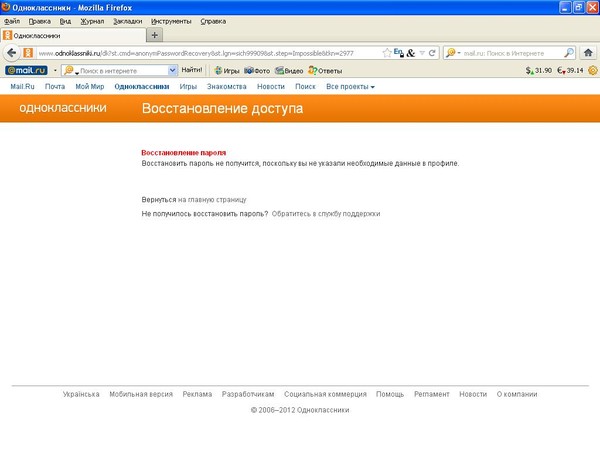Open the Вид menu
Screen dimensions: 600x450
(65, 21)
